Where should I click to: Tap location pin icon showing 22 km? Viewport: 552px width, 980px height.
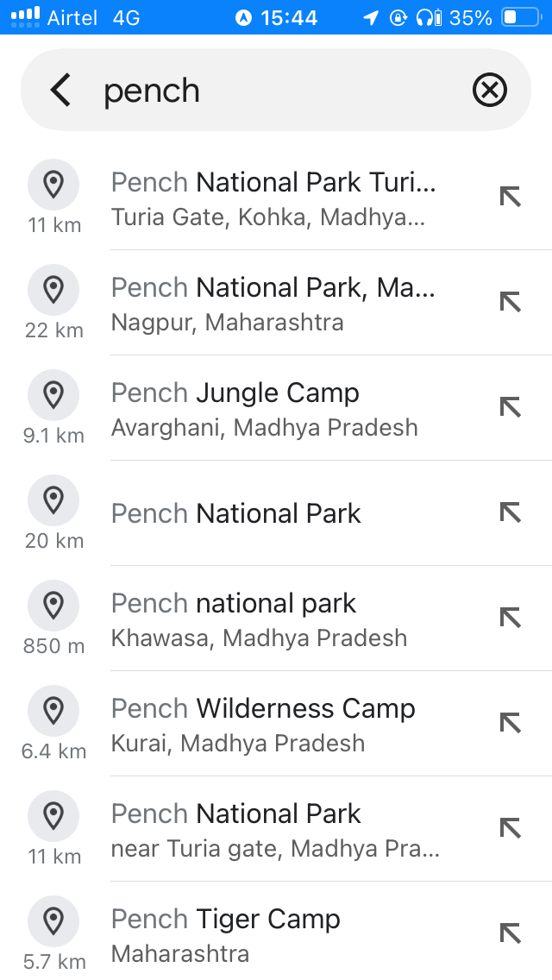point(53,290)
